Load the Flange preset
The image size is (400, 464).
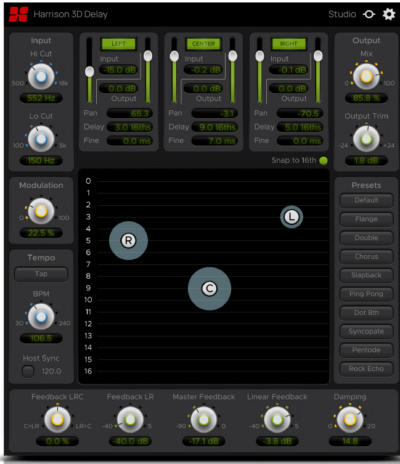click(366, 219)
